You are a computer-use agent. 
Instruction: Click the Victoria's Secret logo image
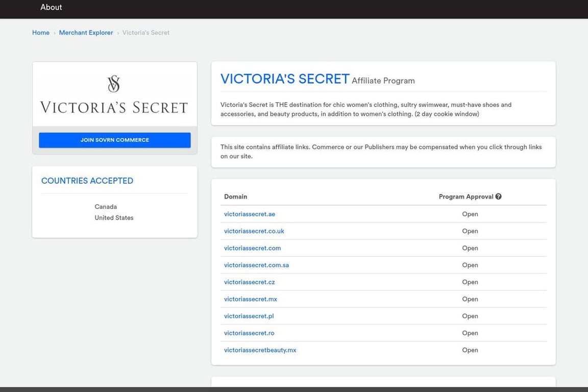114,94
